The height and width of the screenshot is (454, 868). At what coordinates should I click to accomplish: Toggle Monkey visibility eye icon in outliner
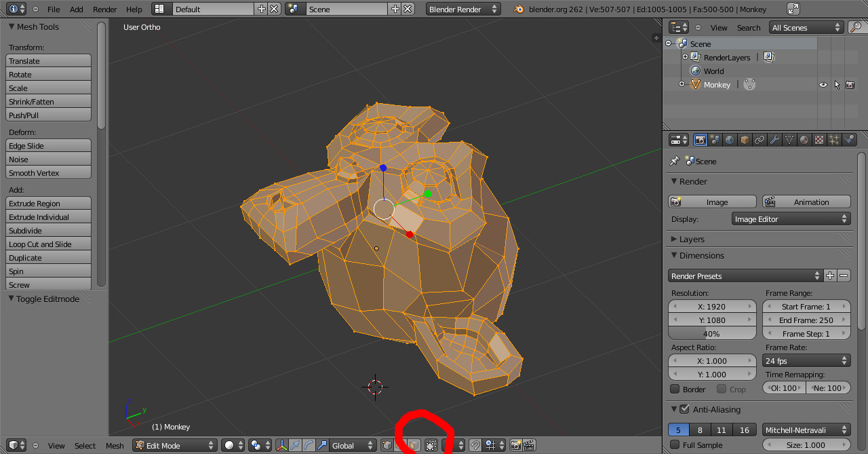pyautogui.click(x=823, y=85)
